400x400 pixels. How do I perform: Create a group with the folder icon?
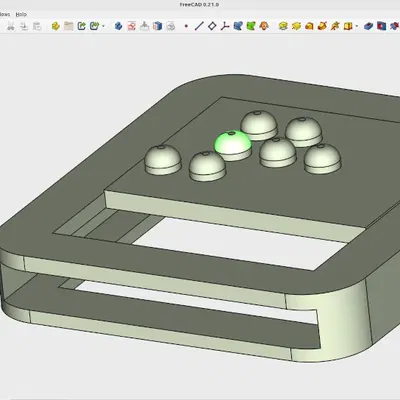[x=69, y=26]
